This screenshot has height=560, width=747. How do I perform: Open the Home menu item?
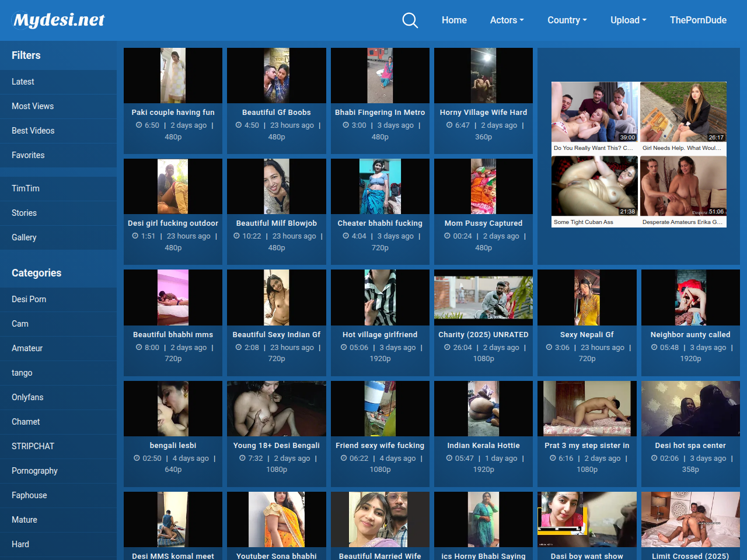pos(454,20)
